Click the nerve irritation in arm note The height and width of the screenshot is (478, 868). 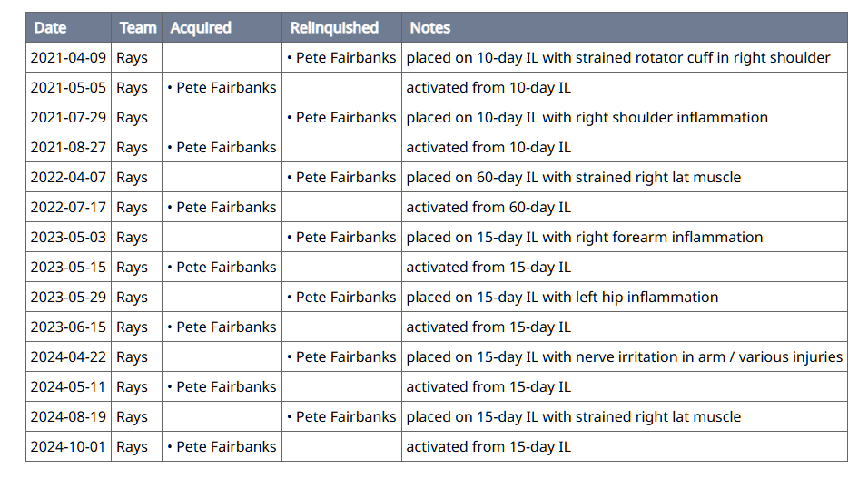[624, 357]
